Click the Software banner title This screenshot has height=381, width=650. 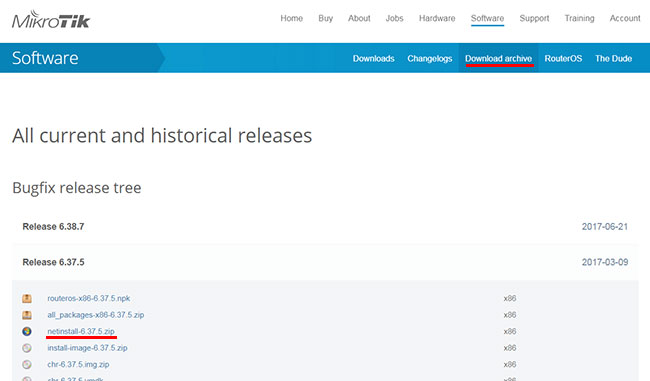[45, 58]
